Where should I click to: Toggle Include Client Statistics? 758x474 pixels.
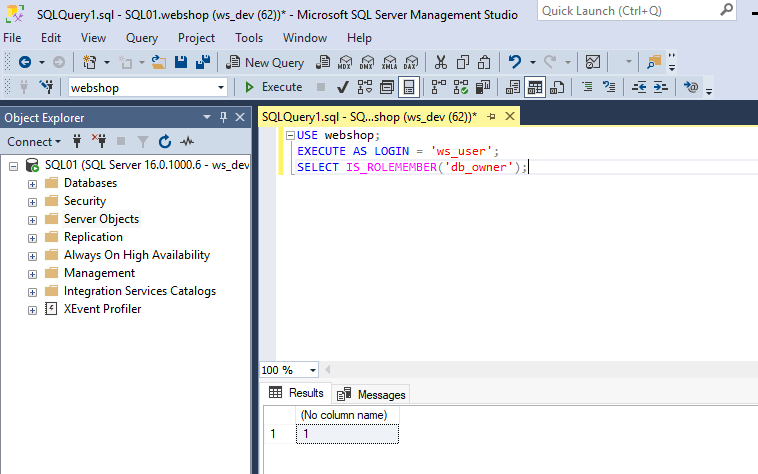click(483, 87)
